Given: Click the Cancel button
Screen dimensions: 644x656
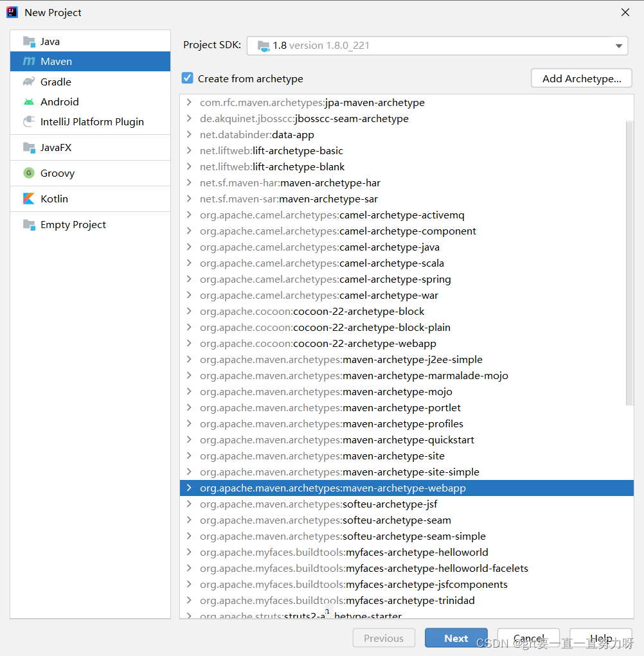Looking at the screenshot, I should click(x=528, y=638).
